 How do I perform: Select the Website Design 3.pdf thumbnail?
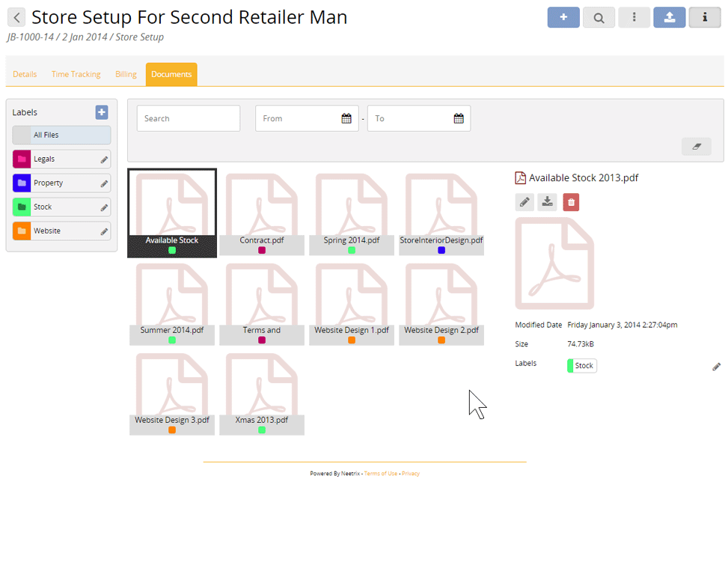[x=172, y=394]
